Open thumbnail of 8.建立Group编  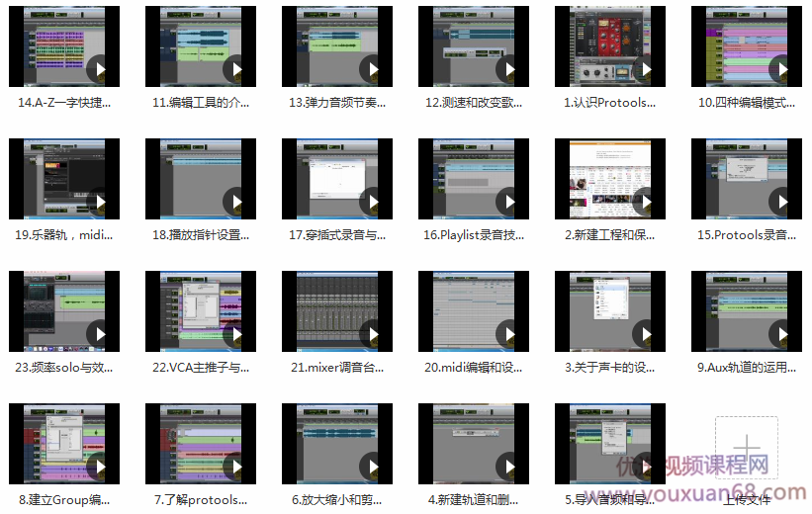(x=63, y=444)
